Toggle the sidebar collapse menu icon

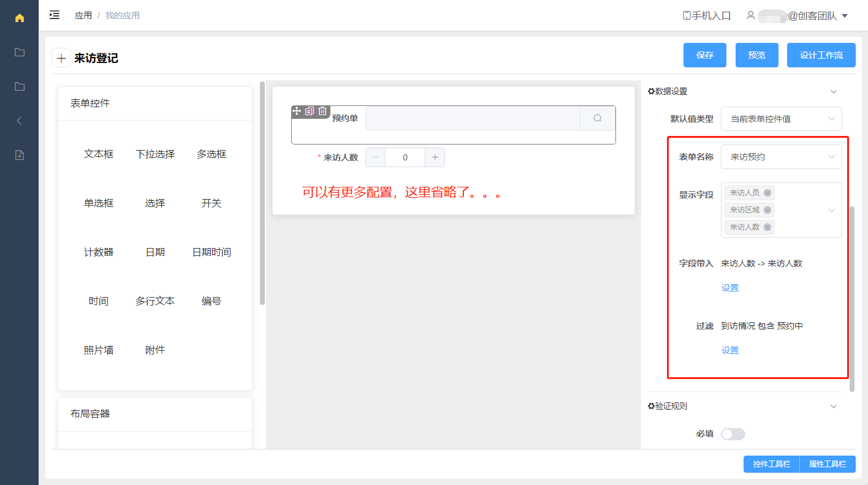tap(55, 15)
